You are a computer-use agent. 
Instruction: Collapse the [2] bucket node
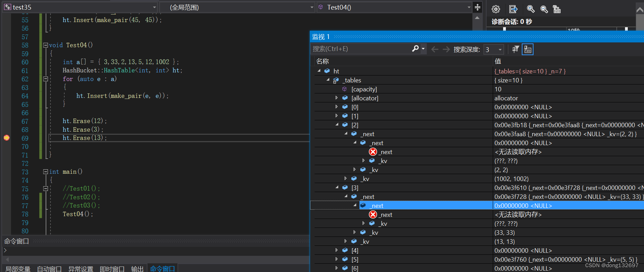coord(337,124)
